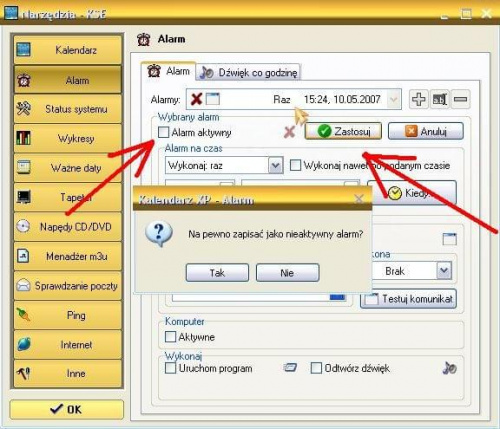Confirm with Tak in dialog
The image size is (500, 429).
pos(217,273)
